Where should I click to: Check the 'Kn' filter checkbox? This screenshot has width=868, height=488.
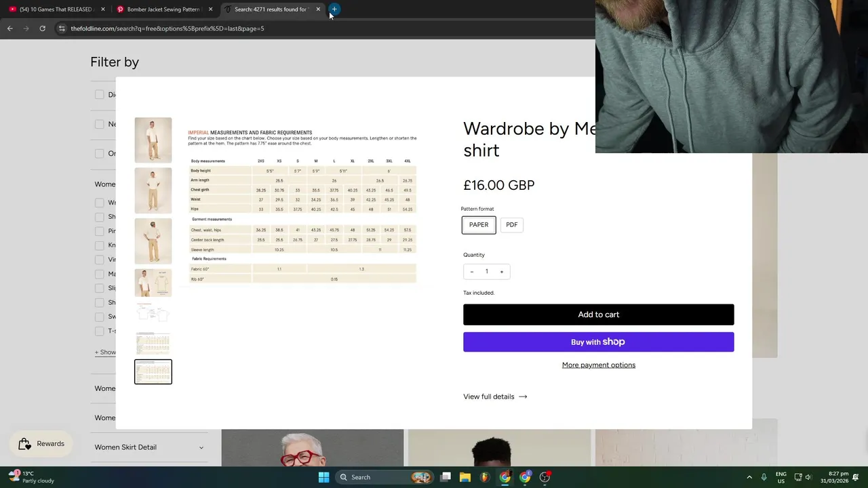100,245
